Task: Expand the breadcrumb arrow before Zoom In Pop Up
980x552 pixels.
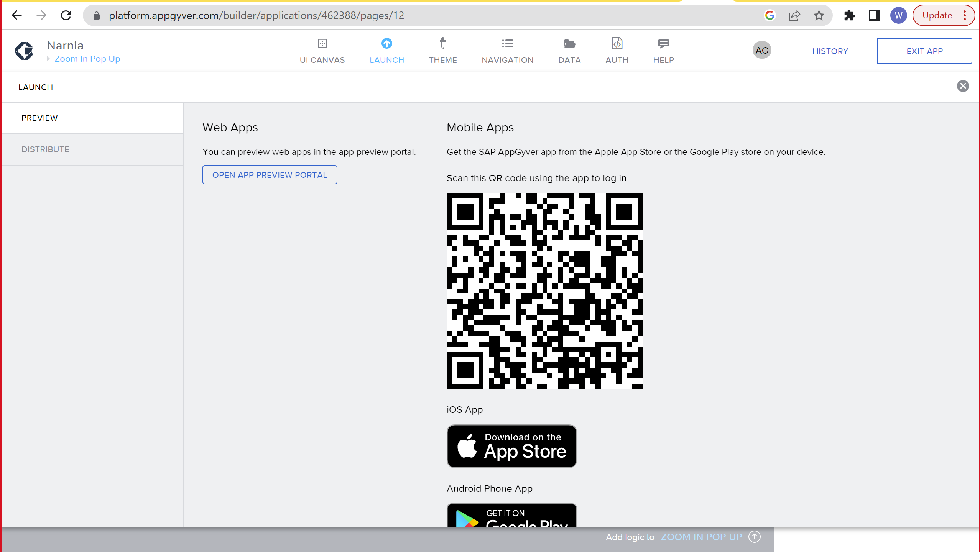Action: [x=48, y=59]
